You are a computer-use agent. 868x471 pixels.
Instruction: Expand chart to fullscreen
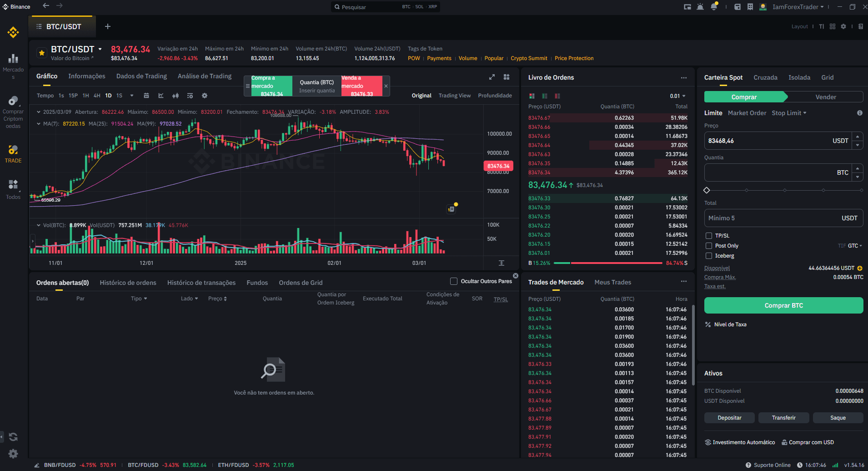[x=492, y=77]
